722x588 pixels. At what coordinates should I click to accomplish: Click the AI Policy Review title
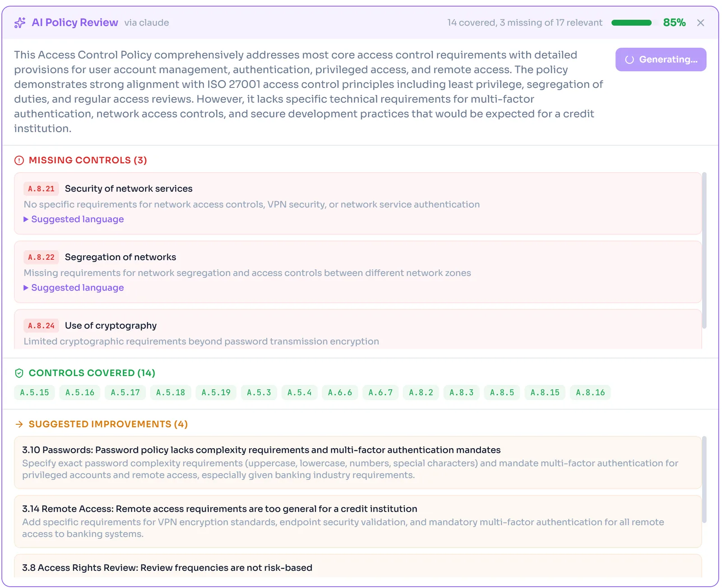pos(75,23)
